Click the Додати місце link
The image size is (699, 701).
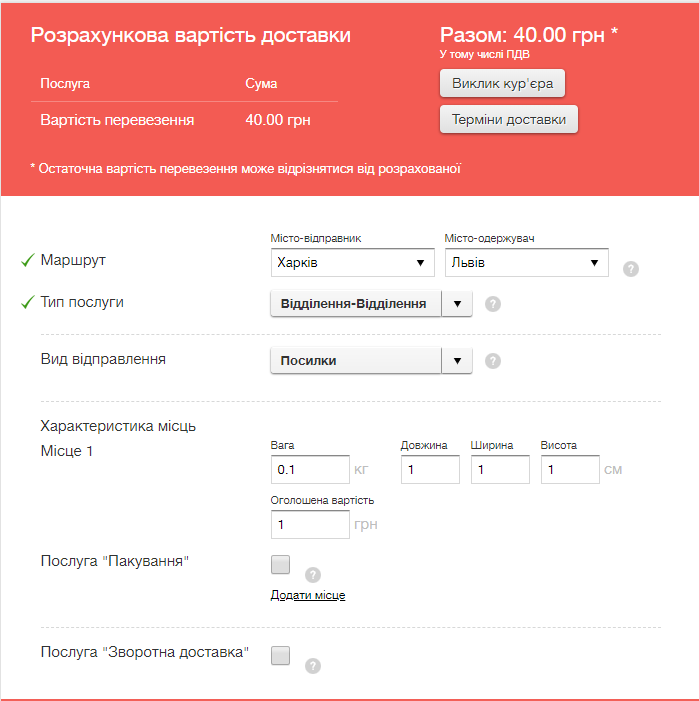pyautogui.click(x=308, y=595)
